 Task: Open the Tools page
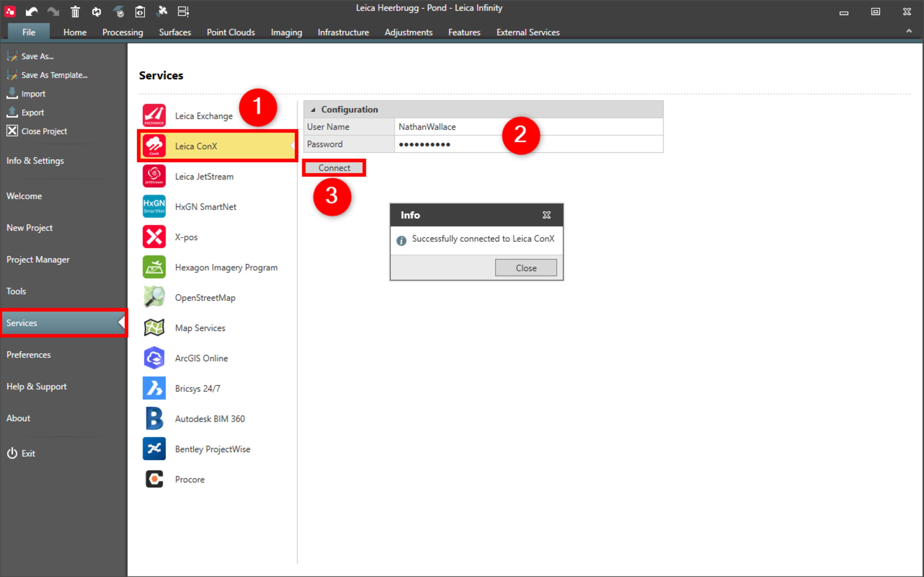point(16,291)
